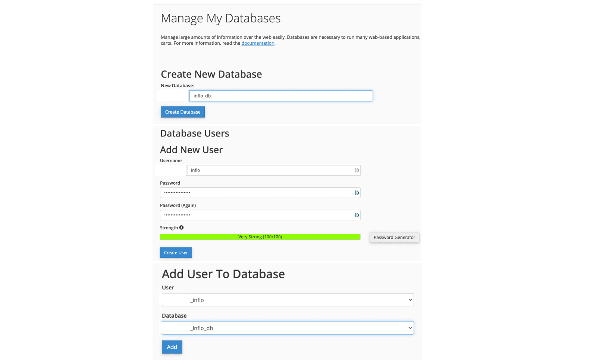
Task: Click the info icon next to Strength
Action: (181, 228)
